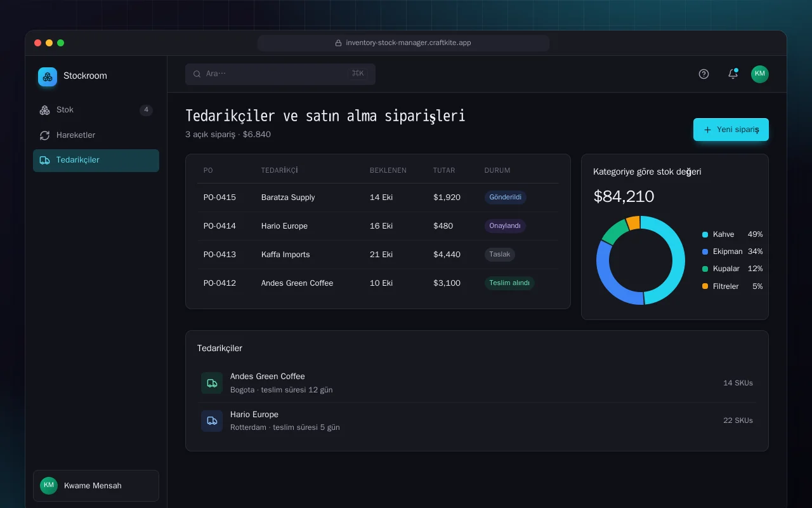The height and width of the screenshot is (508, 812).
Task: Click the TUTAR column header
Action: click(444, 170)
